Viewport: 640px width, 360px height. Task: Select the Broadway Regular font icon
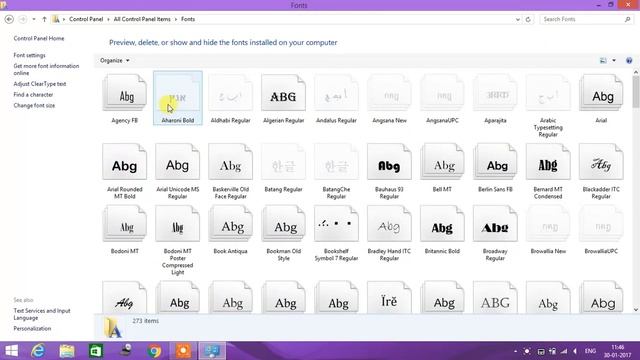tap(495, 224)
